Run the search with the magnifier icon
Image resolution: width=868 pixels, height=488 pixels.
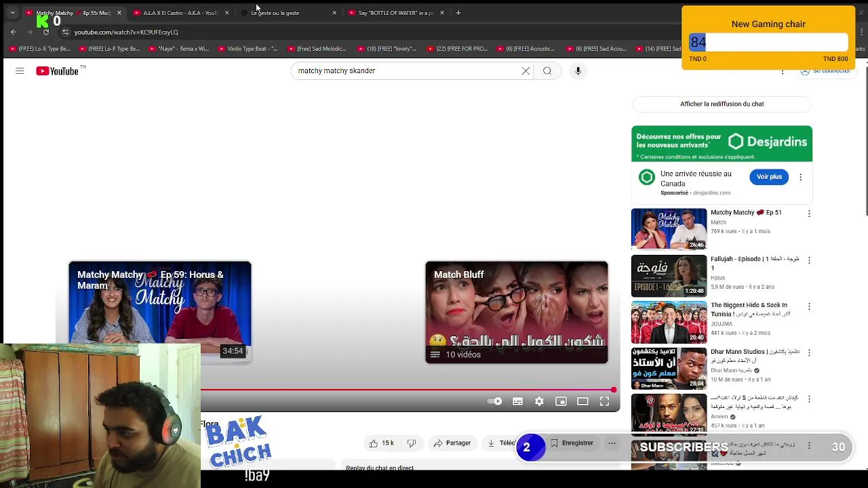pos(547,70)
